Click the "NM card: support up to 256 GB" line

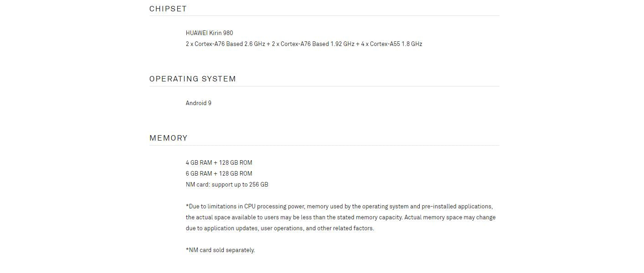click(227, 184)
